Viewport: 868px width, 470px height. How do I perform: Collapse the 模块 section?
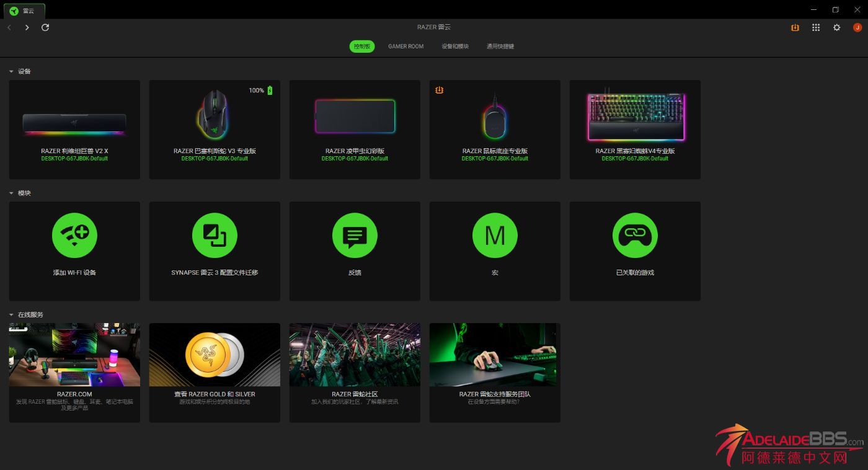pyautogui.click(x=11, y=193)
